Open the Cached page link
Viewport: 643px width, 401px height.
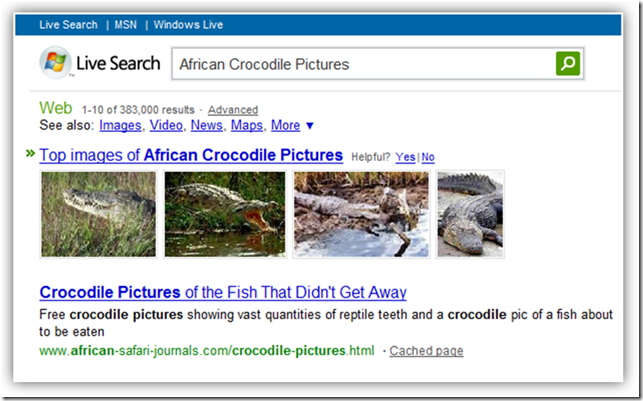pyautogui.click(x=426, y=351)
